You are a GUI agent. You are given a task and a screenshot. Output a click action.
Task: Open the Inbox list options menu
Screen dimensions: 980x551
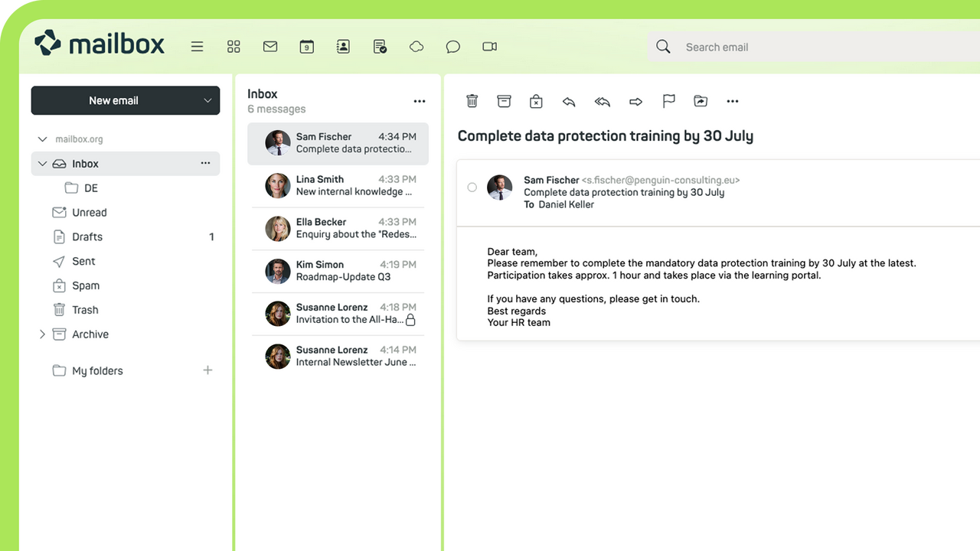click(419, 101)
